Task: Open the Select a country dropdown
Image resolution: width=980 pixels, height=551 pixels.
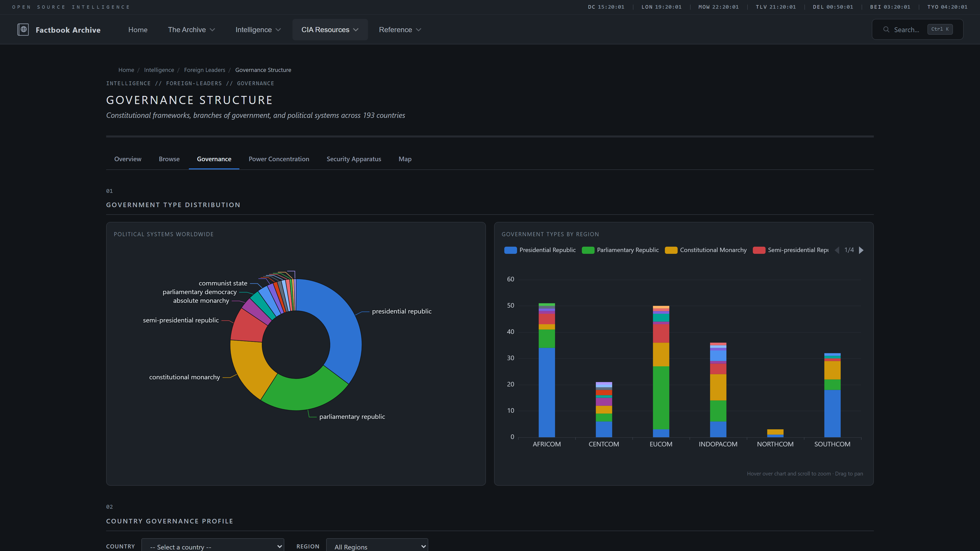Action: click(x=212, y=546)
